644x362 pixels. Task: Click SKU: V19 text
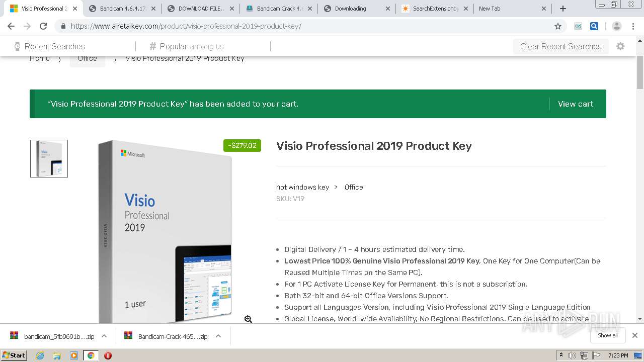[290, 199]
